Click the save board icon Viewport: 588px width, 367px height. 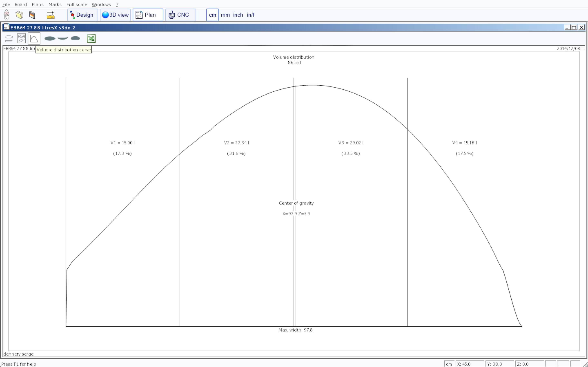click(32, 15)
